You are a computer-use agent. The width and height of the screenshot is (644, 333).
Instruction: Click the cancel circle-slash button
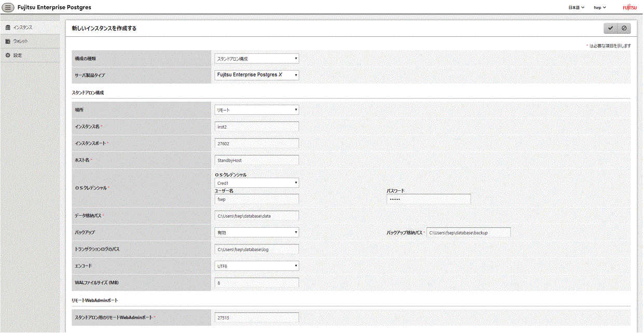pyautogui.click(x=624, y=28)
